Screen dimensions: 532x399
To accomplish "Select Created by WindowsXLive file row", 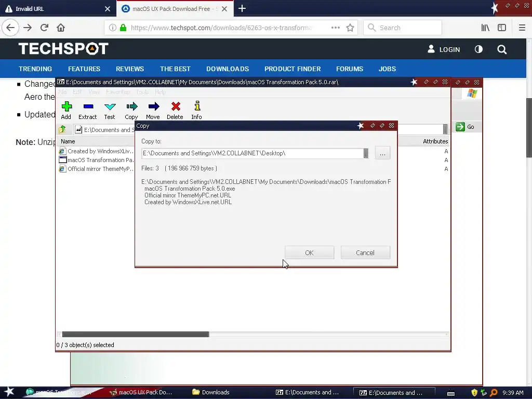I will tap(96, 151).
